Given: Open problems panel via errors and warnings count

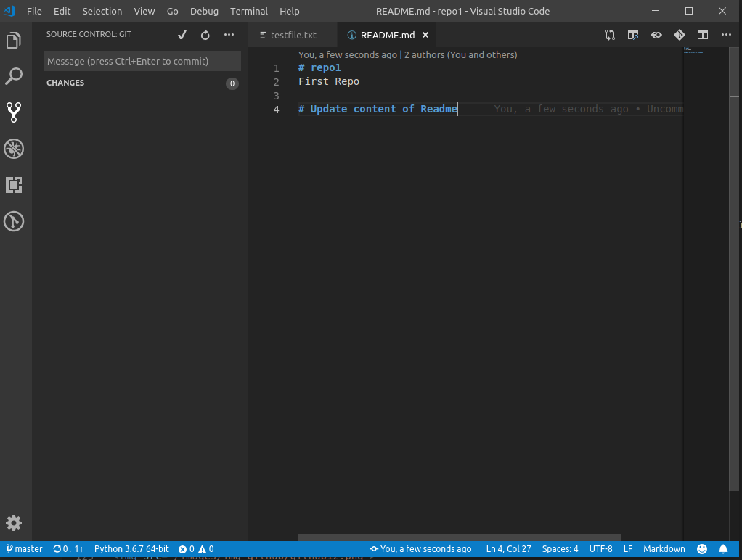Looking at the screenshot, I should click(x=196, y=549).
